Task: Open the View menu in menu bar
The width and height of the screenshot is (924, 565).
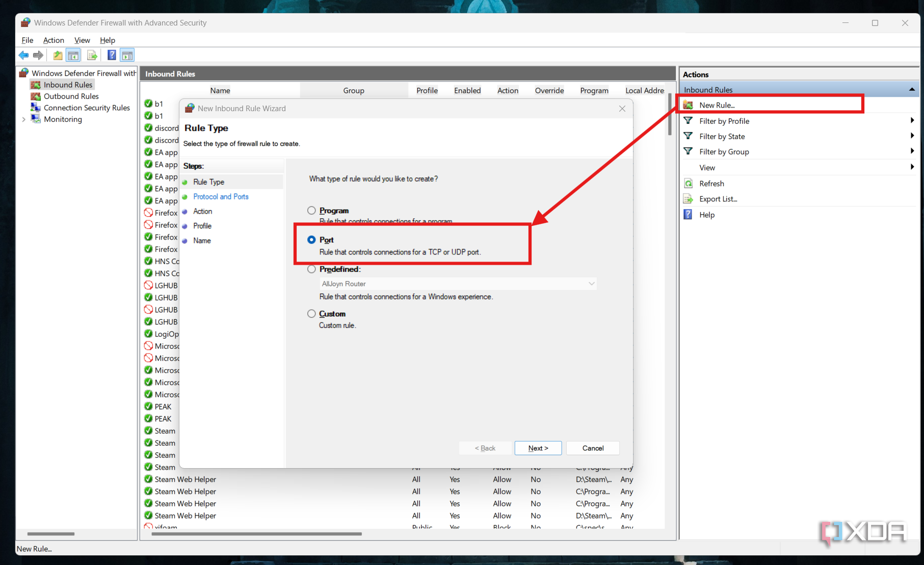Action: point(82,40)
